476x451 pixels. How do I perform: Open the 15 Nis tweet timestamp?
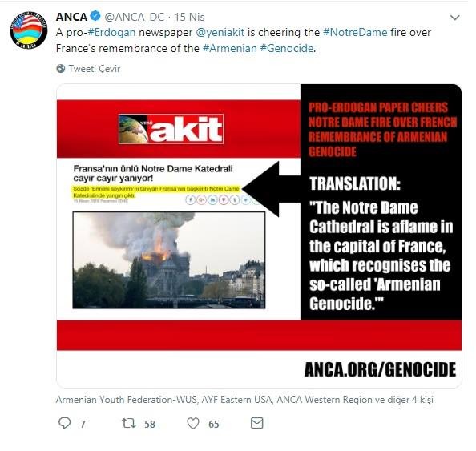click(189, 17)
